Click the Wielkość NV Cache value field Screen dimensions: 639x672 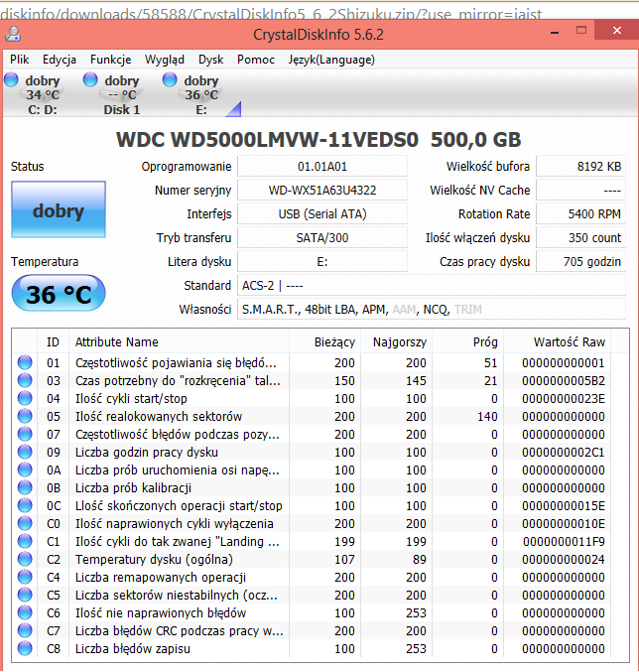(x=580, y=190)
